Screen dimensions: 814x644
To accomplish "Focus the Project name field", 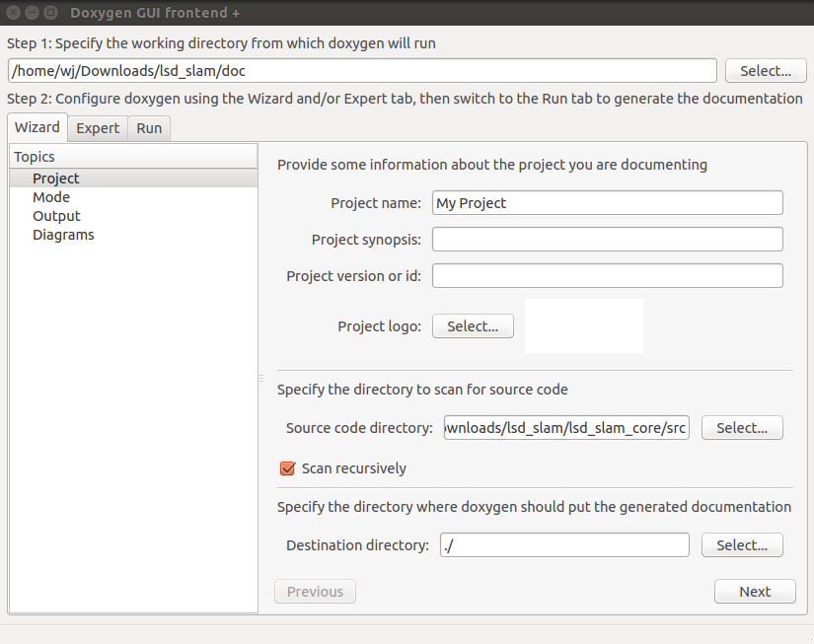I will (608, 203).
